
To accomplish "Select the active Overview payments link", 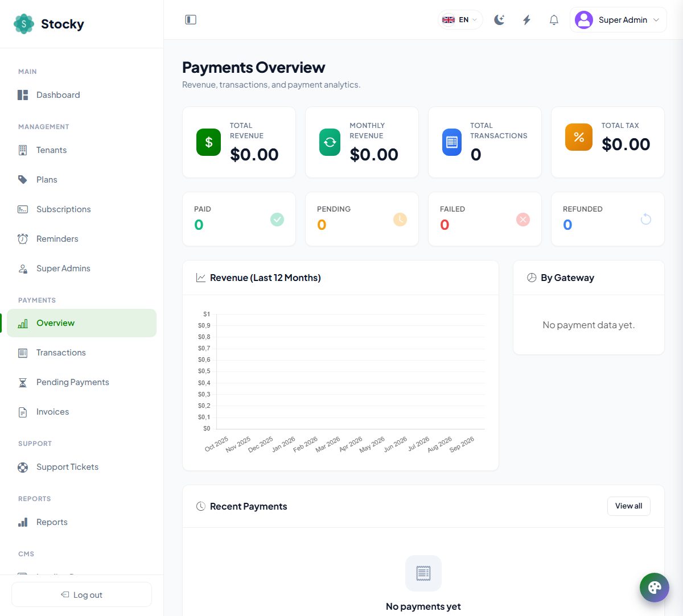I will click(x=81, y=323).
